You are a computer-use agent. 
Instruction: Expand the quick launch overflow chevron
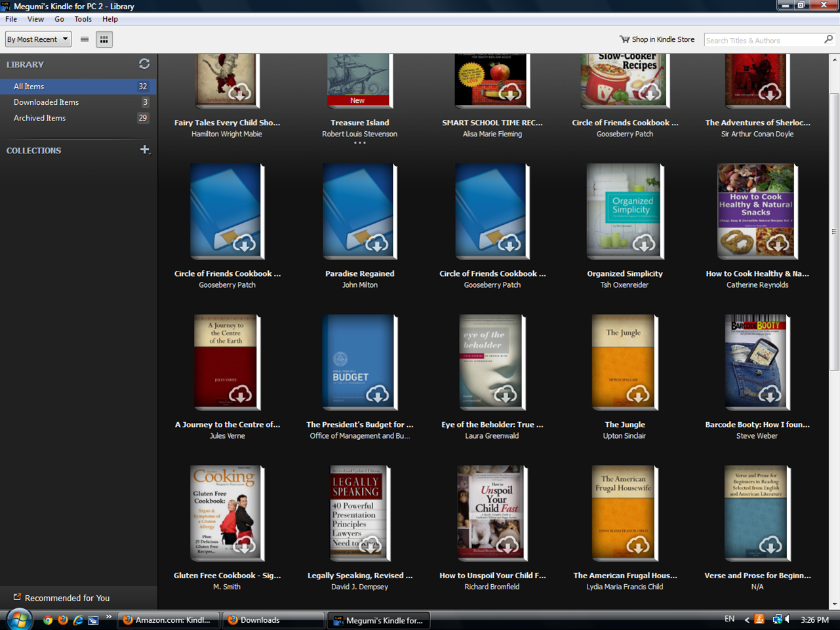tap(108, 617)
